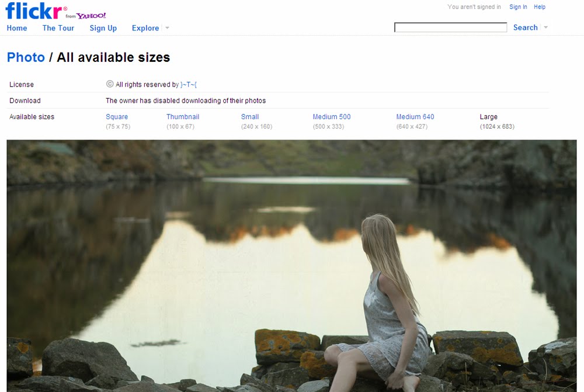Screen dimensions: 584x392
Task: View the Thumbnail (100 x 67) size
Action: 183,116
